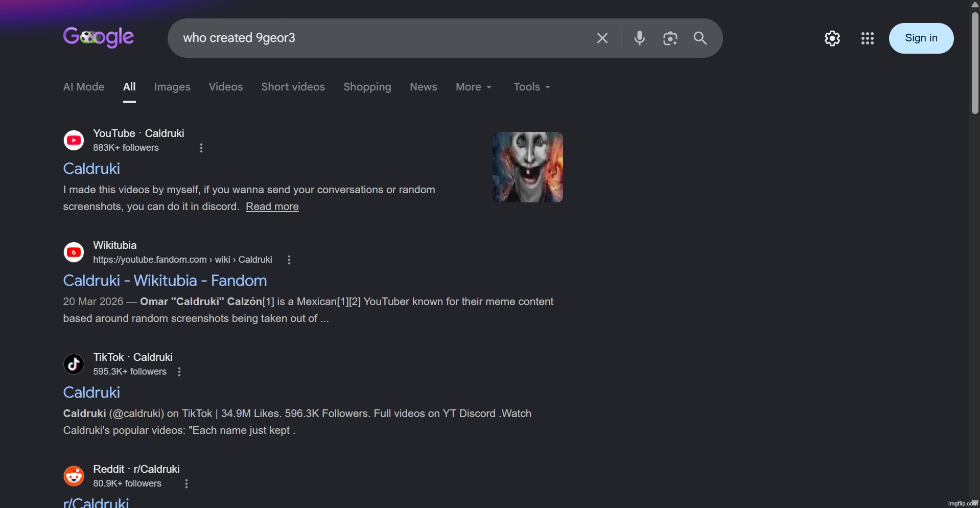Click the 'TikTok · Caldruki' source label
The image size is (980, 508).
[x=133, y=357]
